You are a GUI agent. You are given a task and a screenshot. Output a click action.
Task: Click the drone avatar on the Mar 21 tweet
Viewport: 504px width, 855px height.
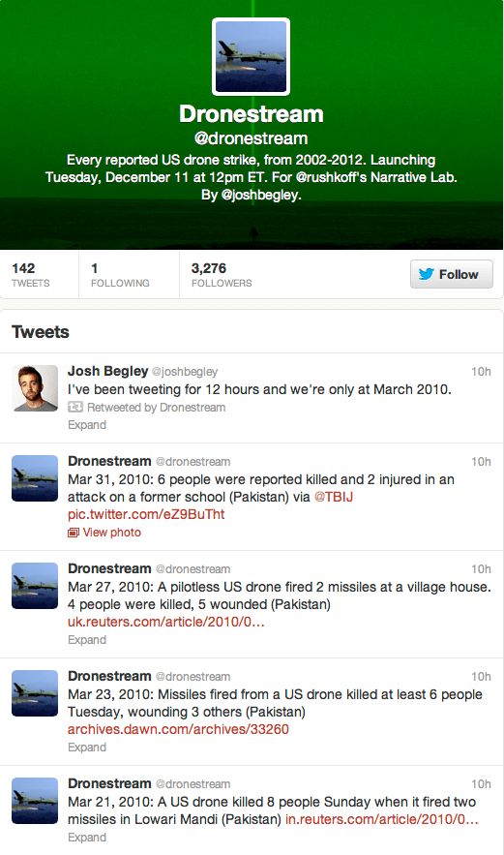[35, 801]
